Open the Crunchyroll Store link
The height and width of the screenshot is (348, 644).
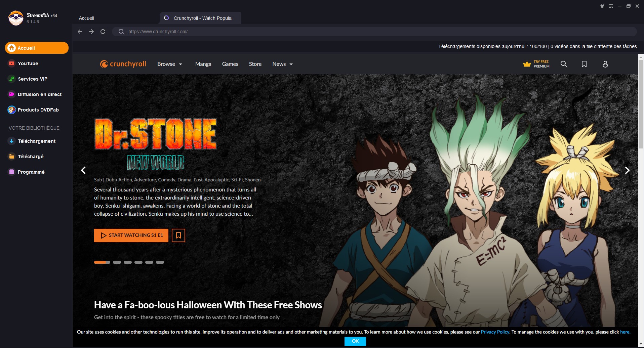[x=255, y=64]
